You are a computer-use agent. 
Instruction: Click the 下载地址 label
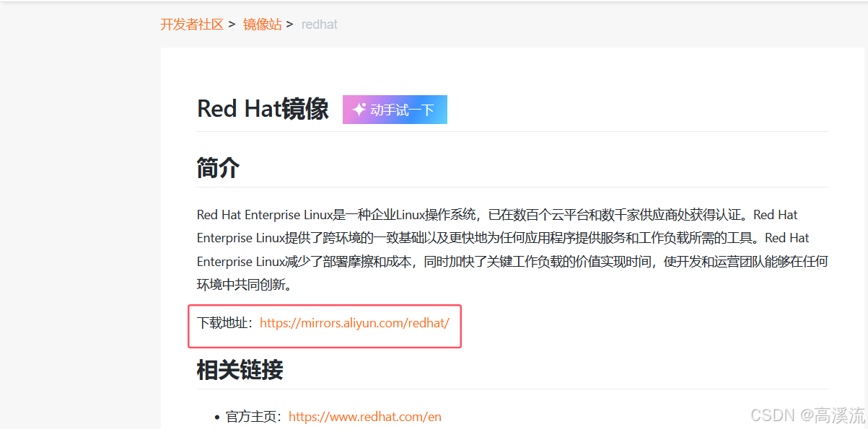point(225,323)
